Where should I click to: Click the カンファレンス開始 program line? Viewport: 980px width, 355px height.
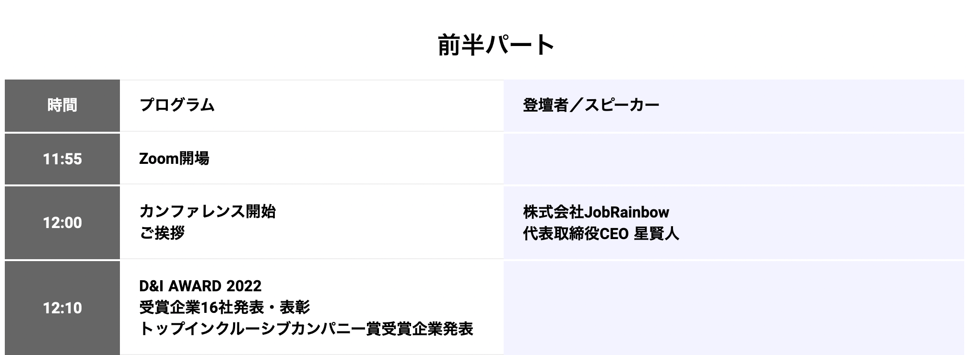207,211
